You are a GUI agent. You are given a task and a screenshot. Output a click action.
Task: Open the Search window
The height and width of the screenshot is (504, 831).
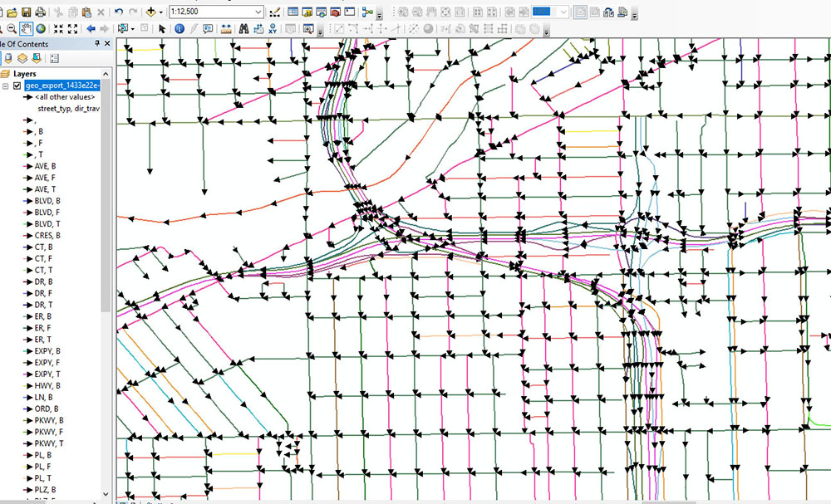321,12
